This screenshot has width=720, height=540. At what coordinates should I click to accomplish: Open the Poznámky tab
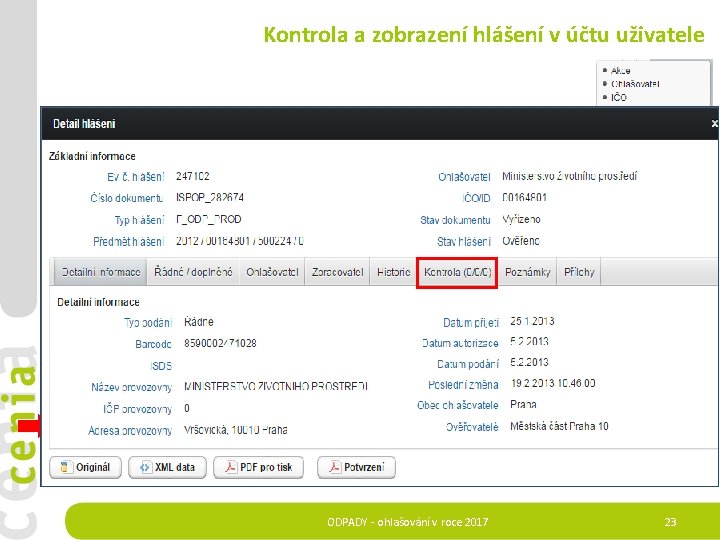tap(528, 272)
